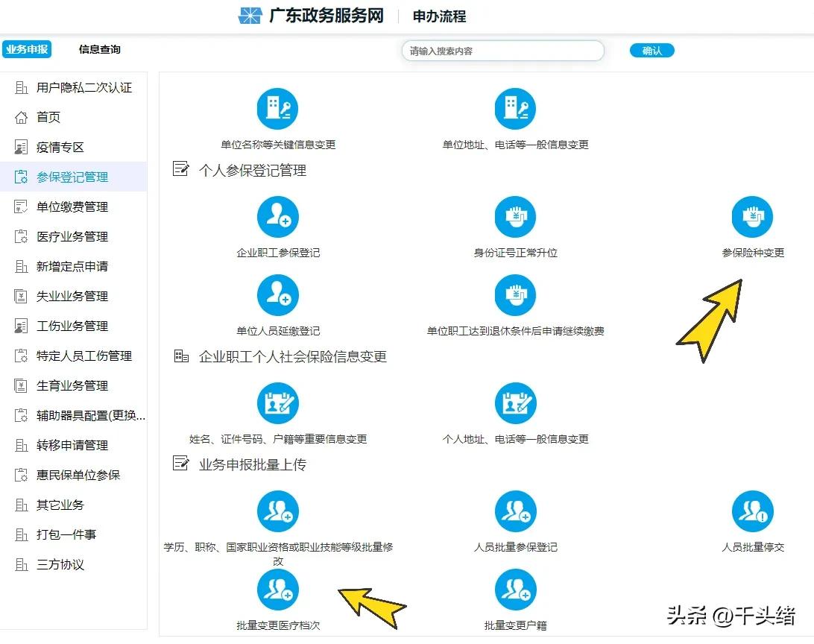Open the 单位人员延缴登记 icon
Viewport: 814px width, 644px height.
pyautogui.click(x=277, y=295)
